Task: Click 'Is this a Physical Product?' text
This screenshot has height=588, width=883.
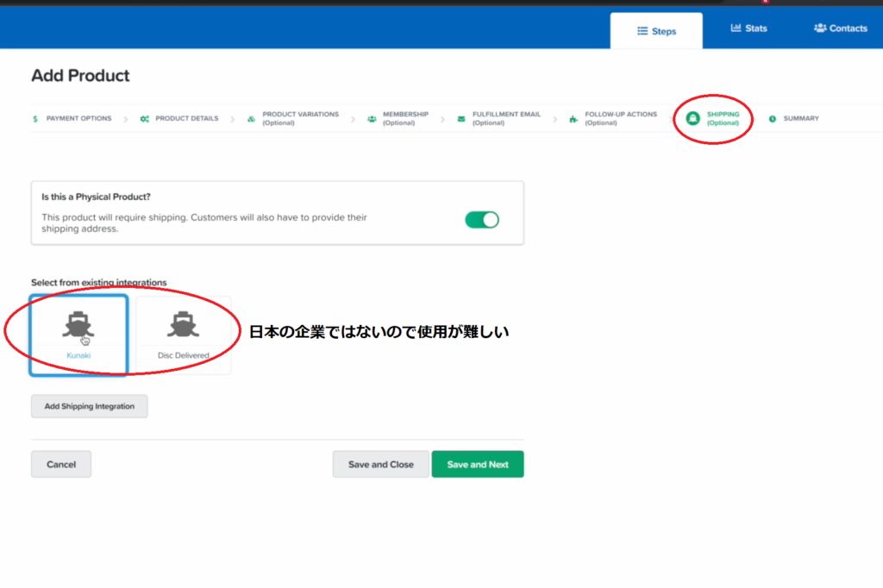Action: [96, 197]
